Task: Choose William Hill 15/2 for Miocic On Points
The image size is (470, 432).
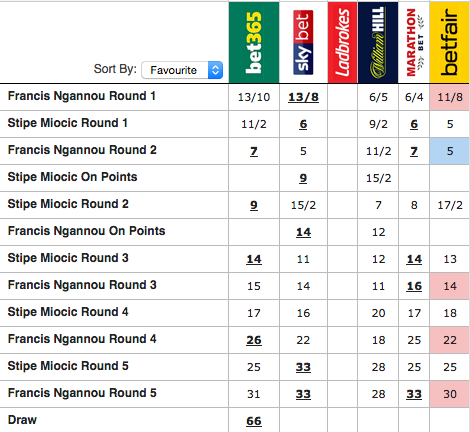Action: coord(378,178)
